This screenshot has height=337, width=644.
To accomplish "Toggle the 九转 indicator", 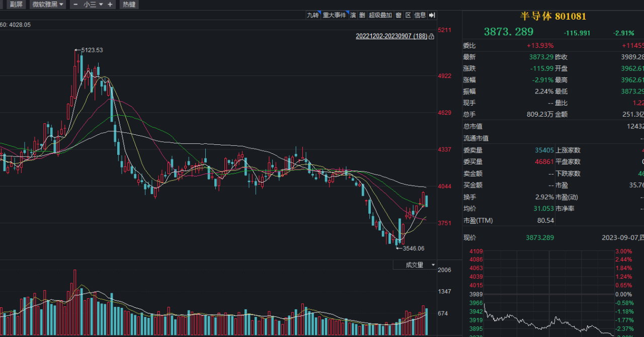I will (313, 16).
